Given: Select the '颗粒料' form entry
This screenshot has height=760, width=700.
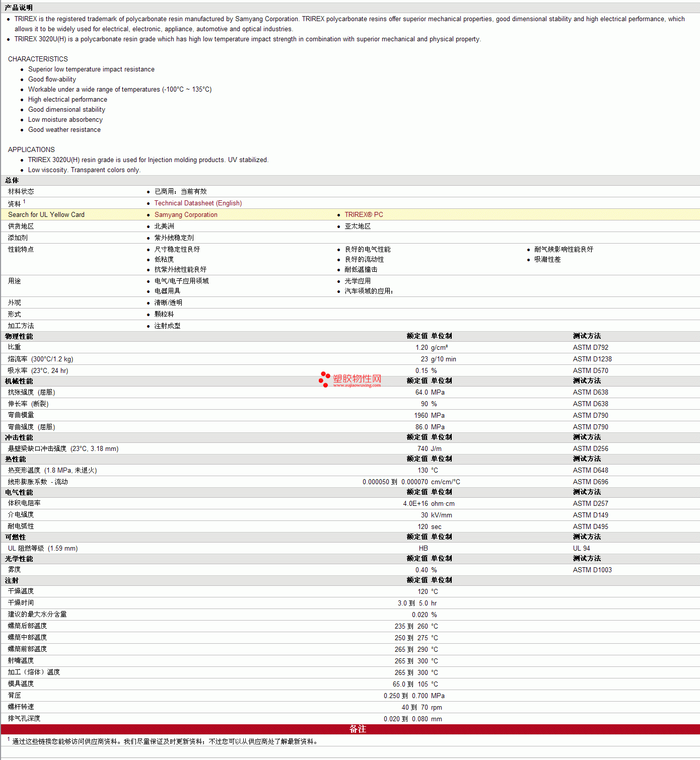Looking at the screenshot, I should [x=164, y=315].
